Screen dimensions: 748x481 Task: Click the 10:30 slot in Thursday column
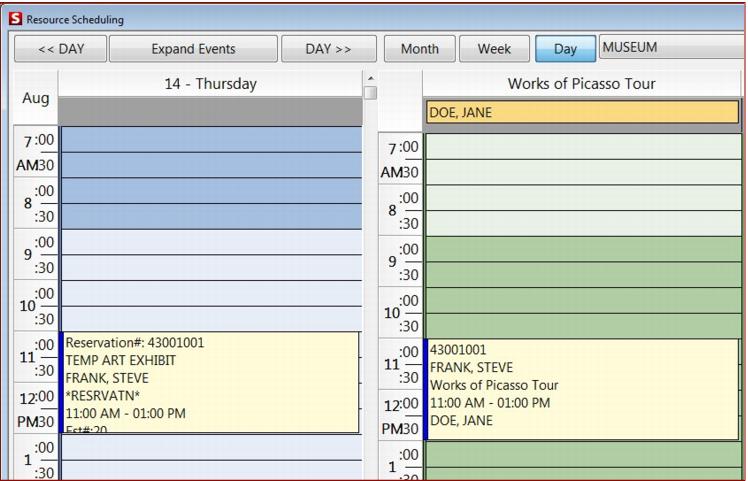tap(210, 318)
